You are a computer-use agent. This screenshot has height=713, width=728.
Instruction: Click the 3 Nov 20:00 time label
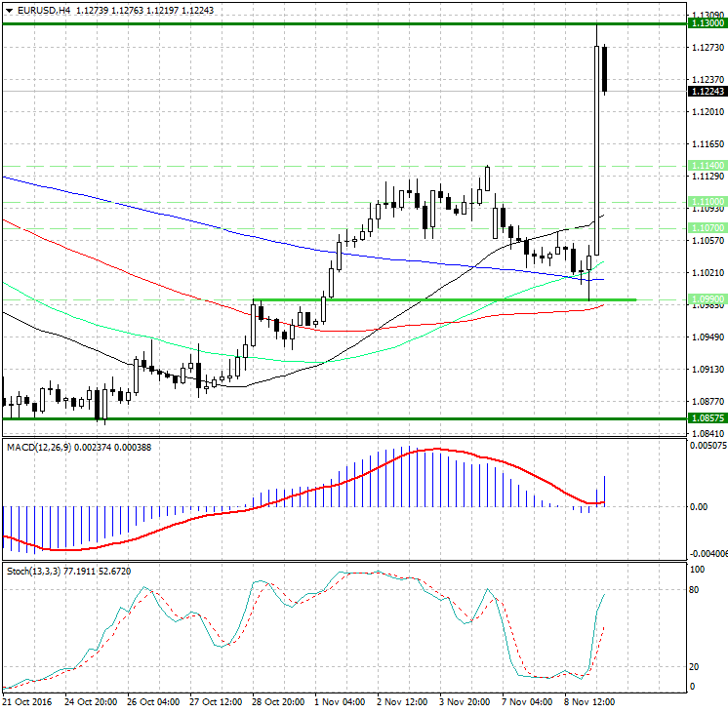[x=465, y=701]
